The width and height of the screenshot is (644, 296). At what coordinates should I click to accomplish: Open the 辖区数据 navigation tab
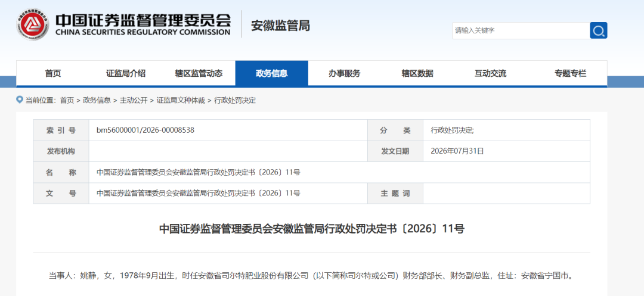click(x=417, y=73)
